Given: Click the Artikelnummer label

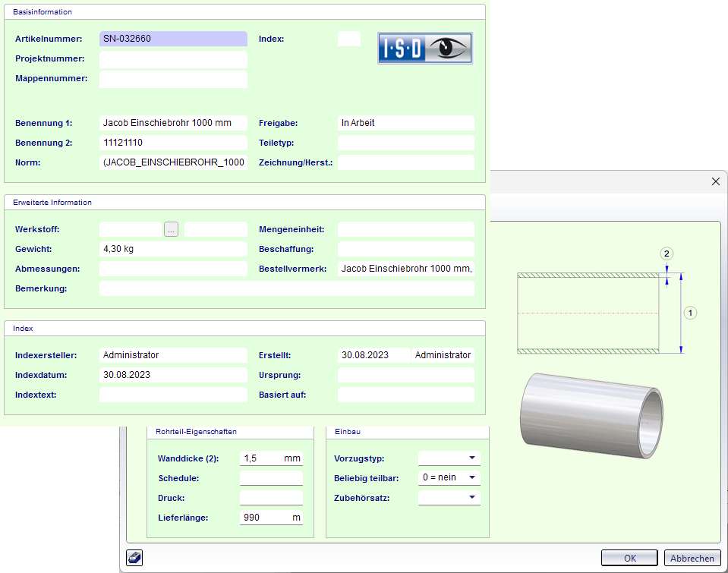Looking at the screenshot, I should tap(49, 39).
